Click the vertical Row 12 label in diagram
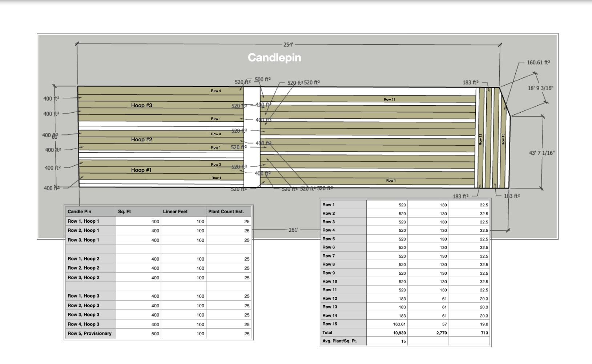 click(480, 139)
